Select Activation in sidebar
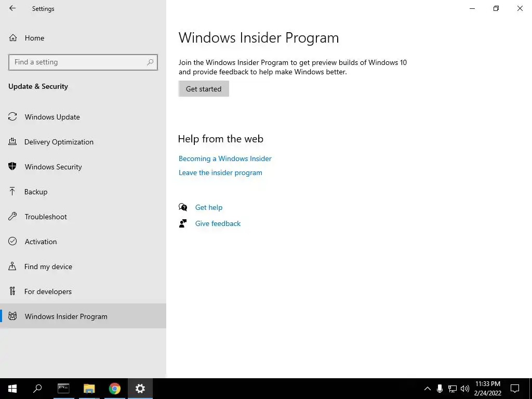This screenshot has width=532, height=399. point(83,241)
